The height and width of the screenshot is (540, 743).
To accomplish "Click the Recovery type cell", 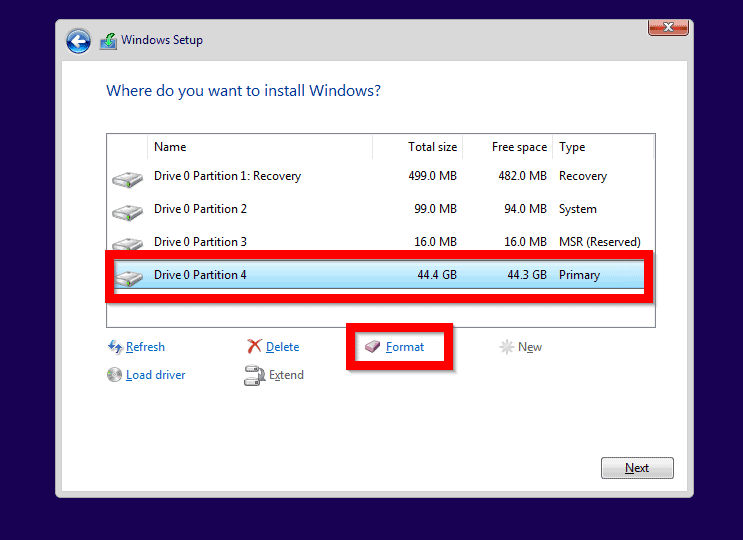I will coord(583,176).
